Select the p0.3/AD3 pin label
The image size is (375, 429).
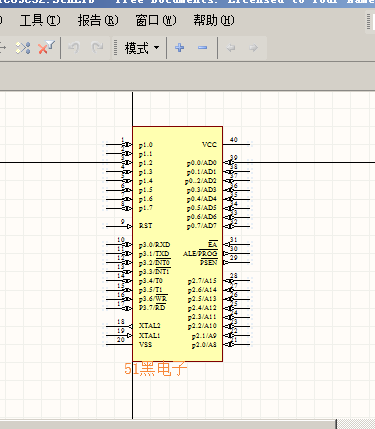pyautogui.click(x=202, y=190)
